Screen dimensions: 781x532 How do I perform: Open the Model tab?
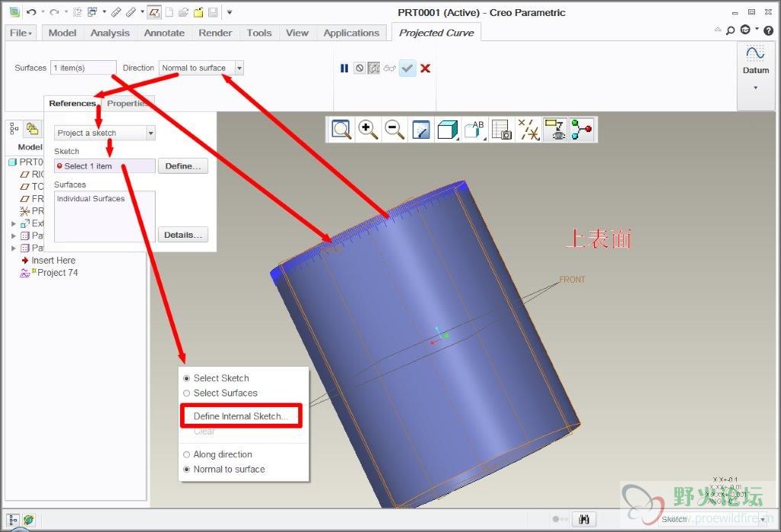point(63,33)
